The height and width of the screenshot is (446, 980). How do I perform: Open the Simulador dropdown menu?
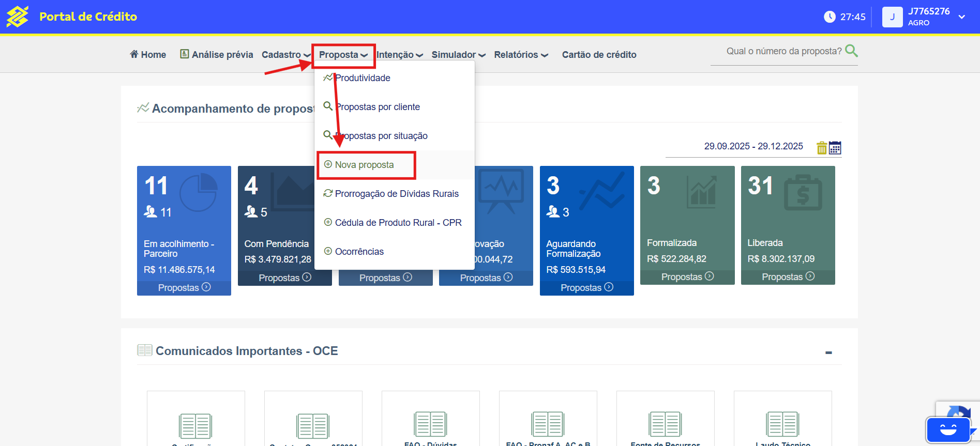coord(458,55)
